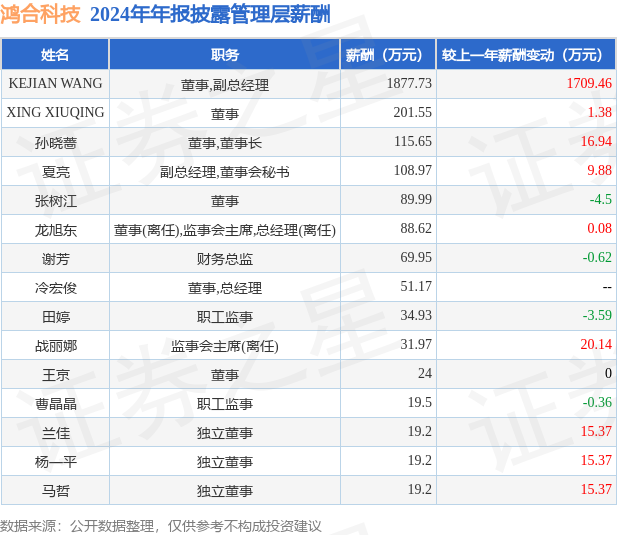Select the salary value 201.55
617x535 pixels.
[x=412, y=113]
